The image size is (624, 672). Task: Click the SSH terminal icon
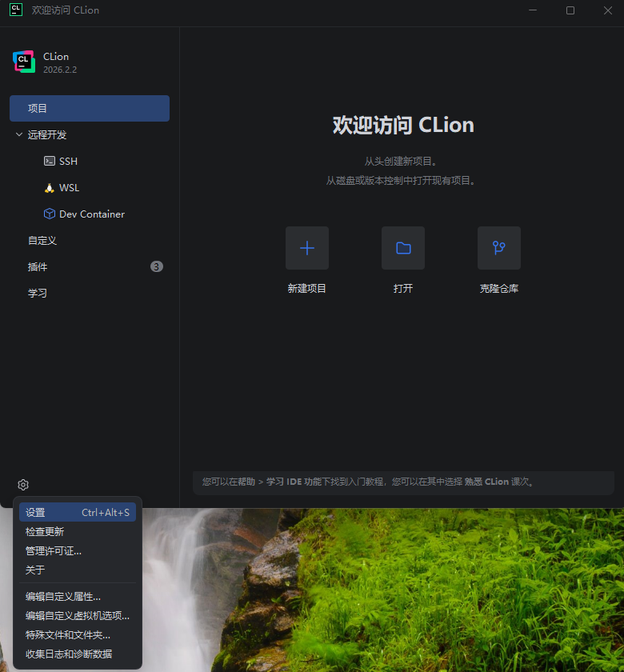pyautogui.click(x=50, y=161)
